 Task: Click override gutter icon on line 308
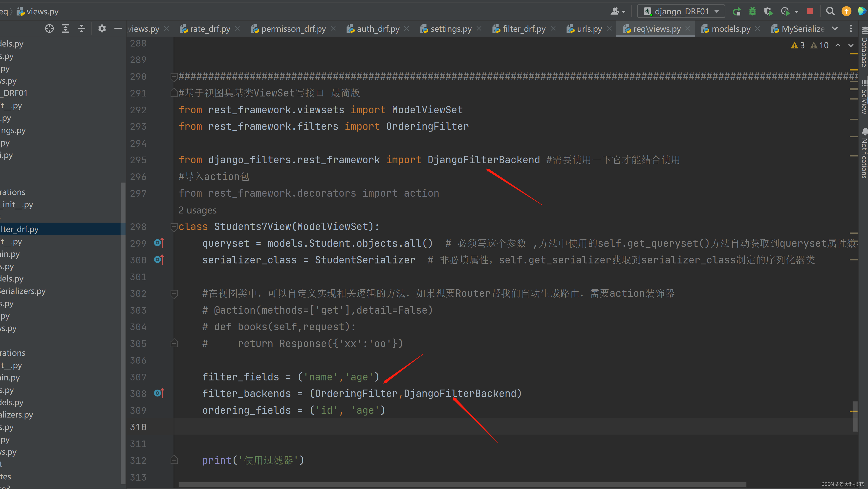(159, 393)
